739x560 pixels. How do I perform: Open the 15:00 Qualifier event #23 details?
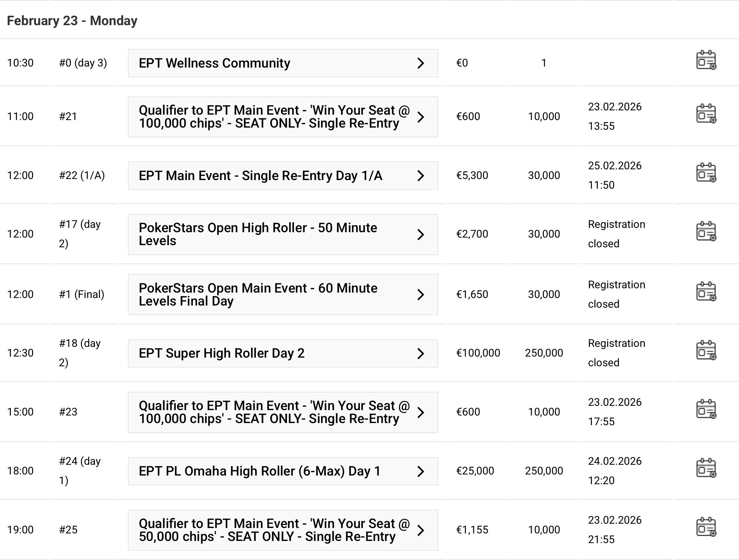(274, 412)
